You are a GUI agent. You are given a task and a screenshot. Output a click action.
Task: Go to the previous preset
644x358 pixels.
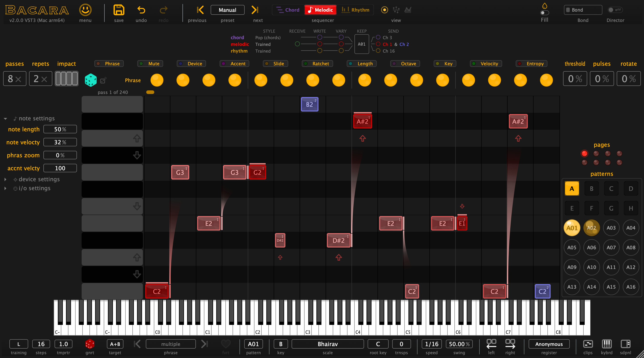(200, 10)
